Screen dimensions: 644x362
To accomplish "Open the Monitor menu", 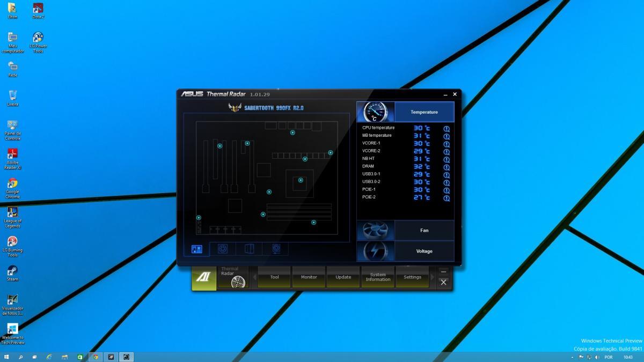I will (309, 277).
